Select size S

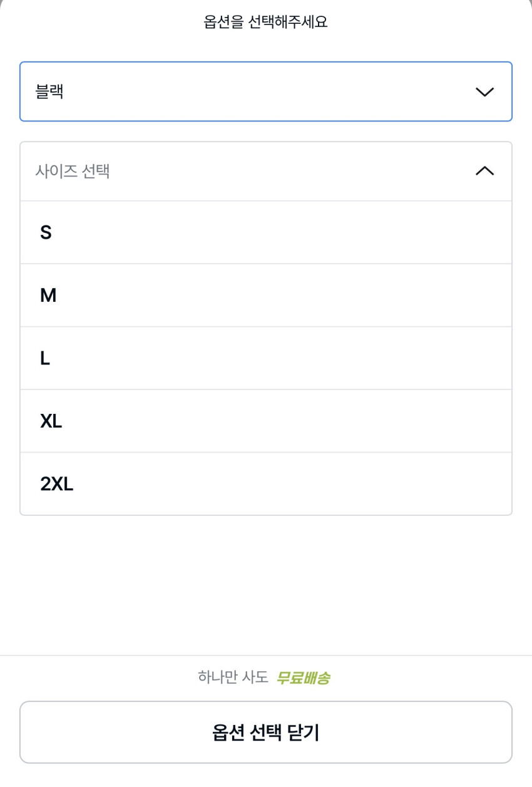pos(46,233)
